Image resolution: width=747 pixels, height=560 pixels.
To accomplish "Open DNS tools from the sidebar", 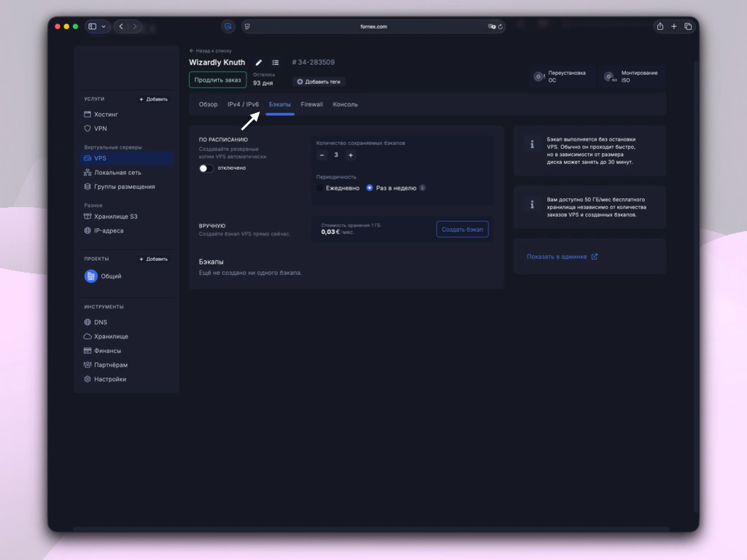I will point(100,322).
